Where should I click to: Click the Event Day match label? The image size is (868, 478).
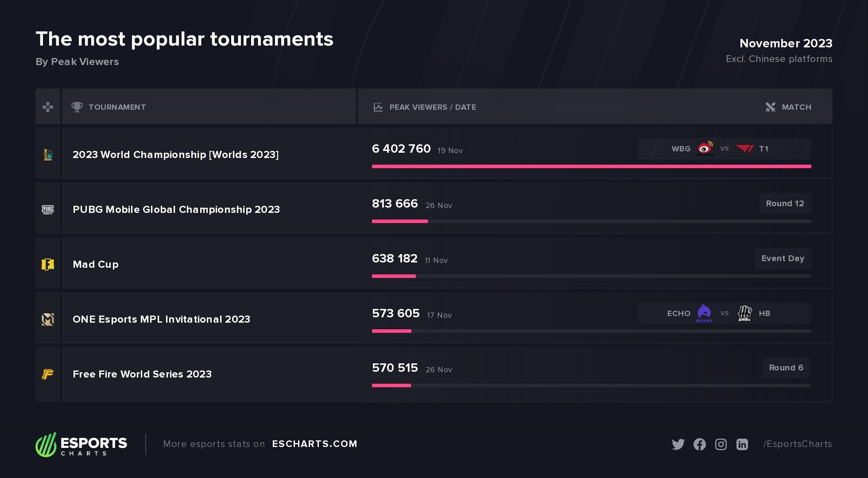pyautogui.click(x=783, y=258)
